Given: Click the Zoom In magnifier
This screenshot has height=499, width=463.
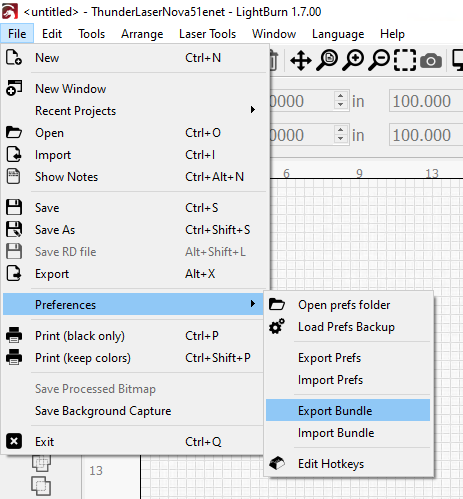Looking at the screenshot, I should coord(353,60).
